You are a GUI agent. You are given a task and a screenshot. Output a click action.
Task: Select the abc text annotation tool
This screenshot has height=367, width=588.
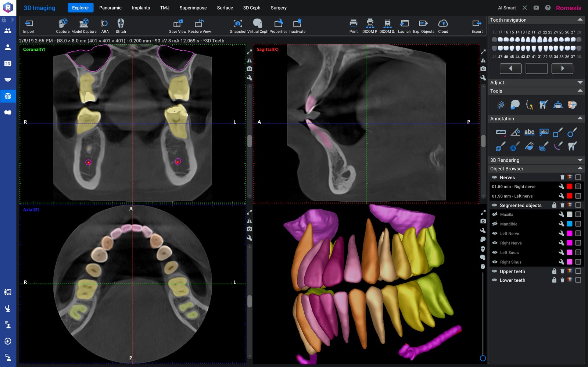pyautogui.click(x=529, y=132)
